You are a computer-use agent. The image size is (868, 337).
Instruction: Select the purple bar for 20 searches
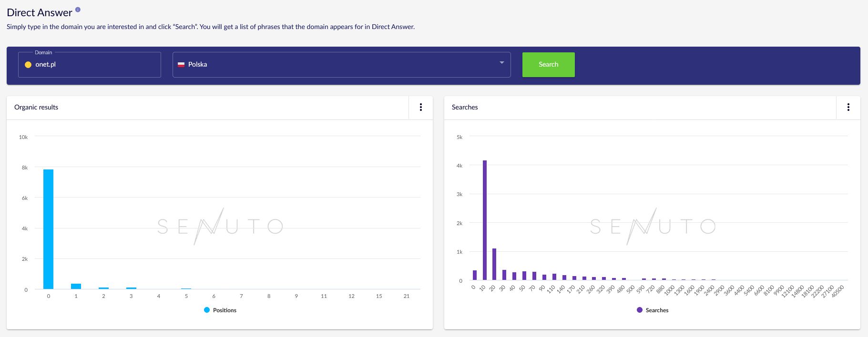pos(494,264)
